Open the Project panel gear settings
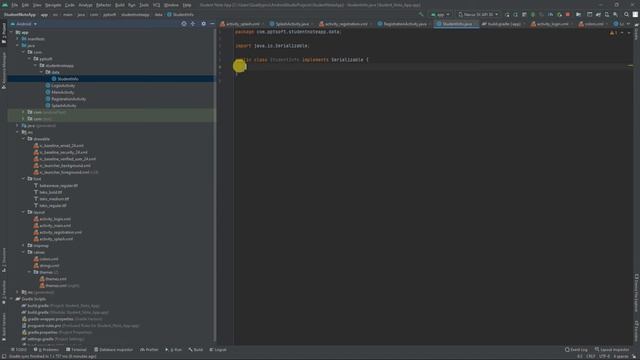The width and height of the screenshot is (640, 360). [x=204, y=24]
